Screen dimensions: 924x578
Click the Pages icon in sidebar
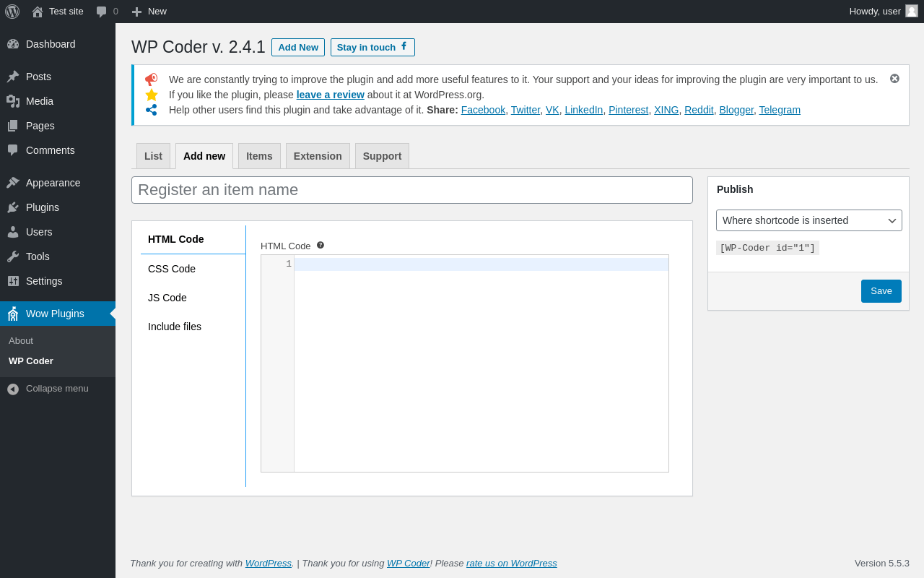(13, 126)
